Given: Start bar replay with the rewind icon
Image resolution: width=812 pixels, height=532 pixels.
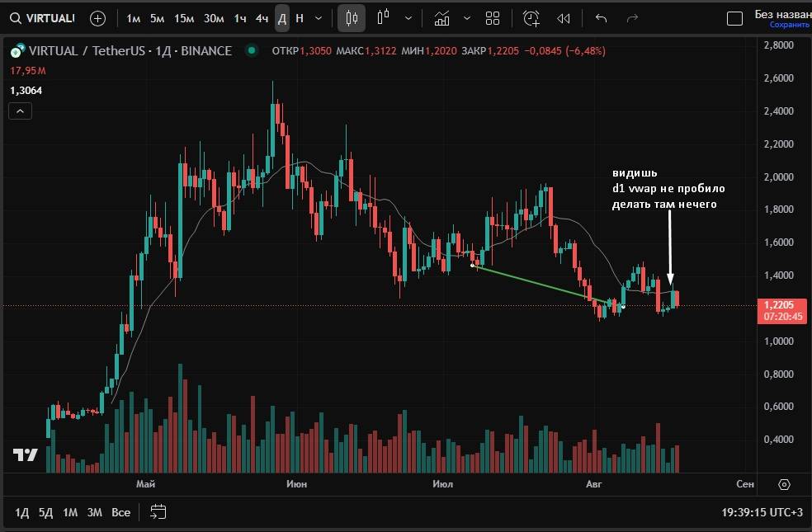Looking at the screenshot, I should click(564, 18).
